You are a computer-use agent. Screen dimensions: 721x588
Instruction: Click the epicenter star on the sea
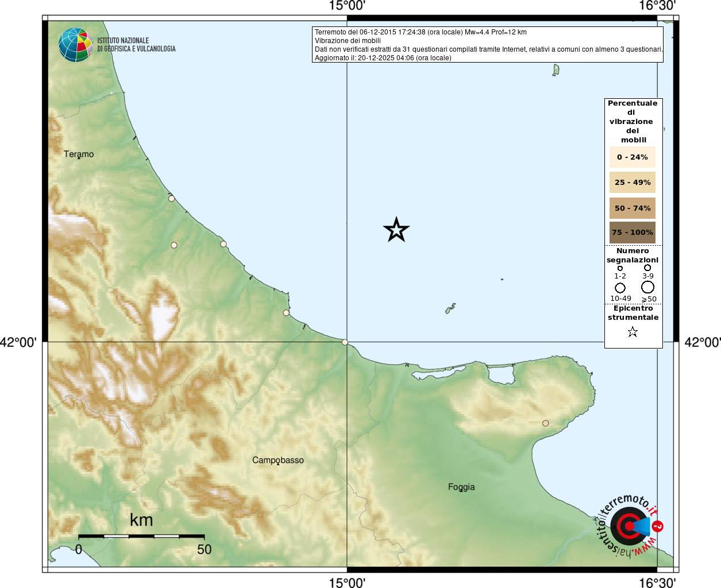(396, 230)
